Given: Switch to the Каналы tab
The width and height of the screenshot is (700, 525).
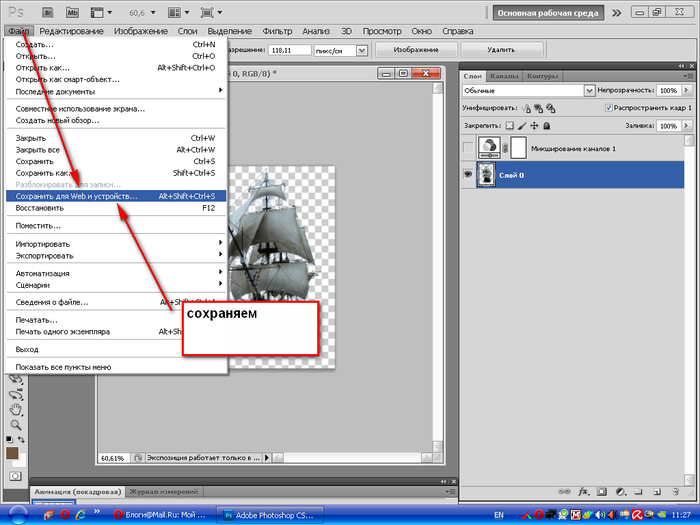Looking at the screenshot, I should pos(506,75).
